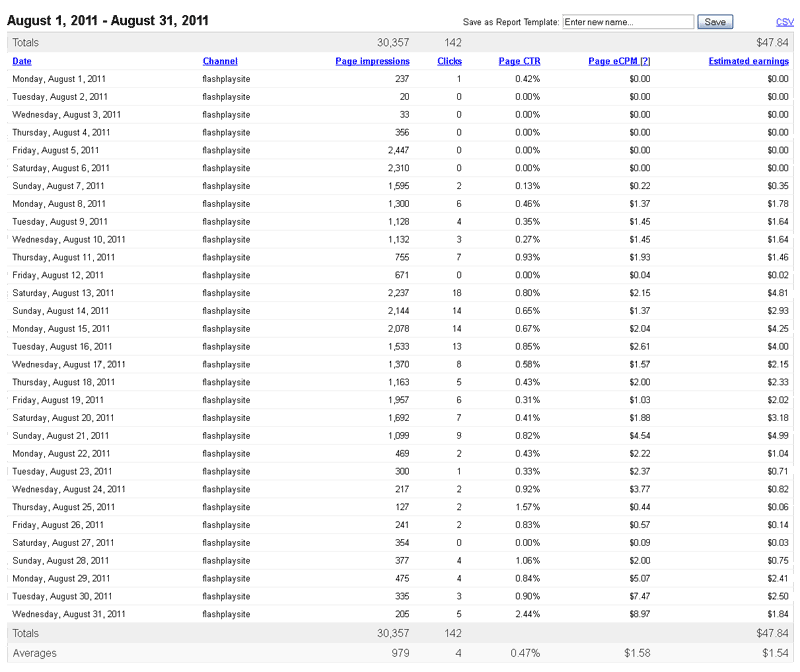Click the Averages CTR 0.47%
This screenshot has height=672, width=800.
click(x=525, y=653)
